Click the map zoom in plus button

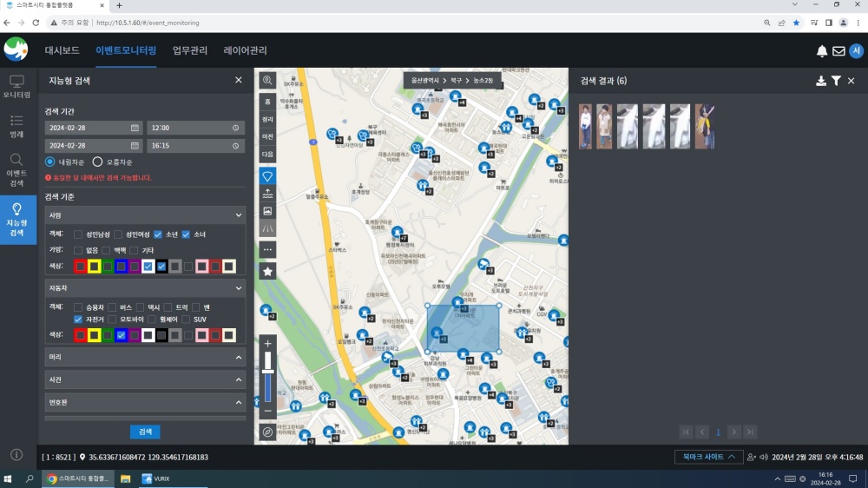point(267,344)
